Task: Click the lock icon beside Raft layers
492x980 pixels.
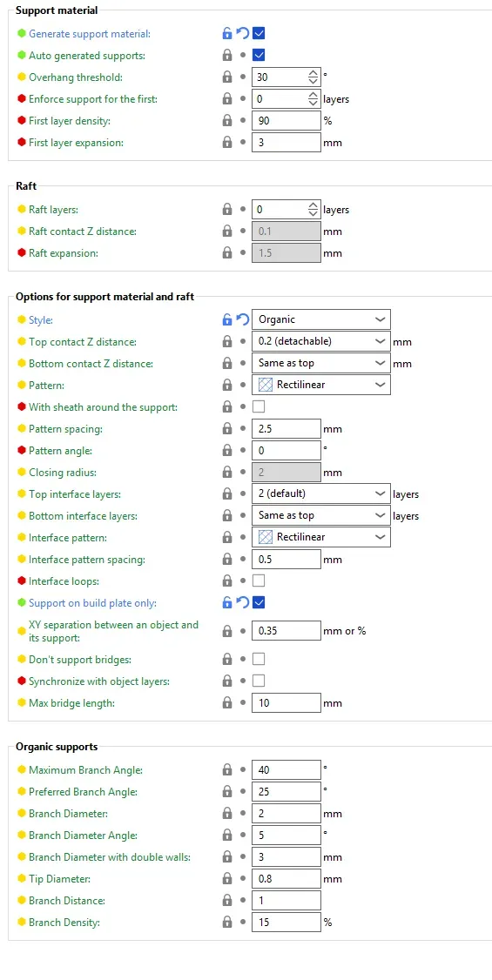Action: [227, 210]
